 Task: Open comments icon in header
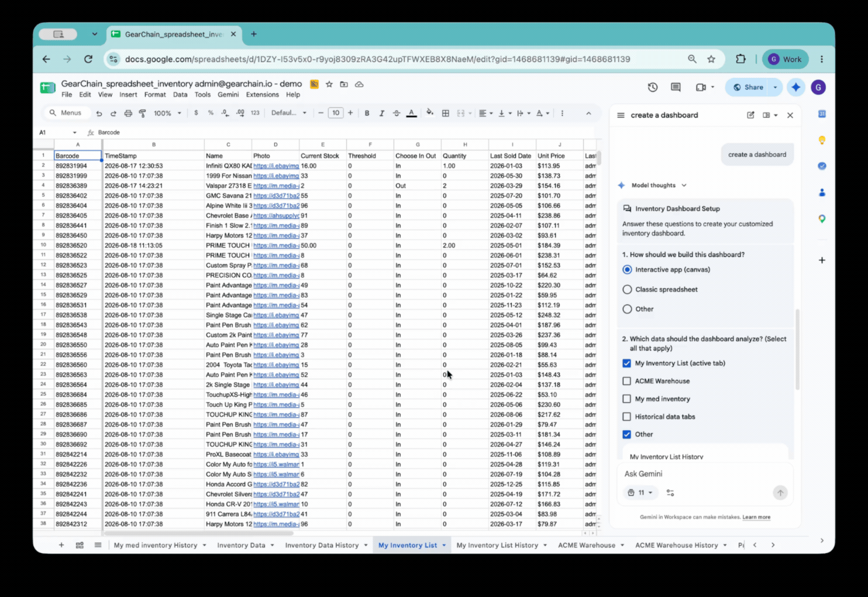coord(676,87)
